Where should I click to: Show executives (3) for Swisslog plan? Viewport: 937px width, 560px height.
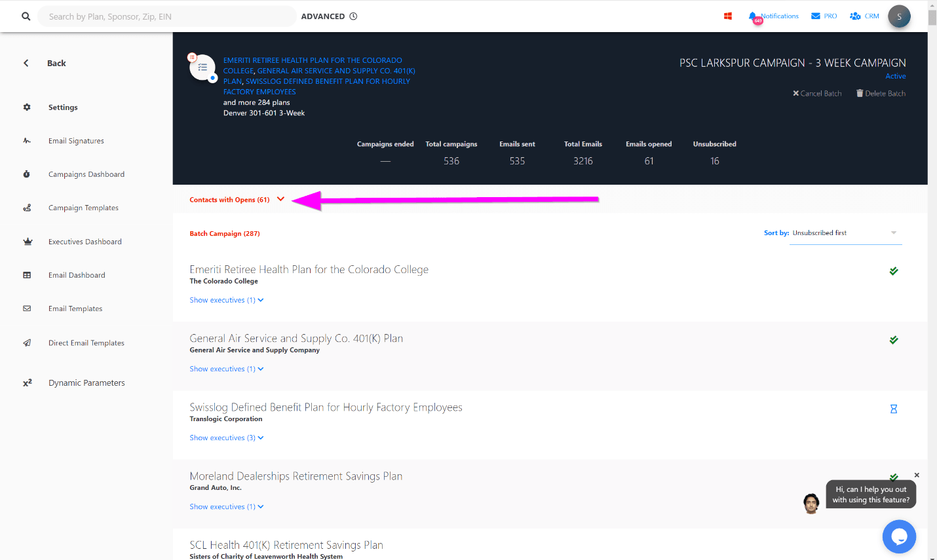pyautogui.click(x=226, y=438)
